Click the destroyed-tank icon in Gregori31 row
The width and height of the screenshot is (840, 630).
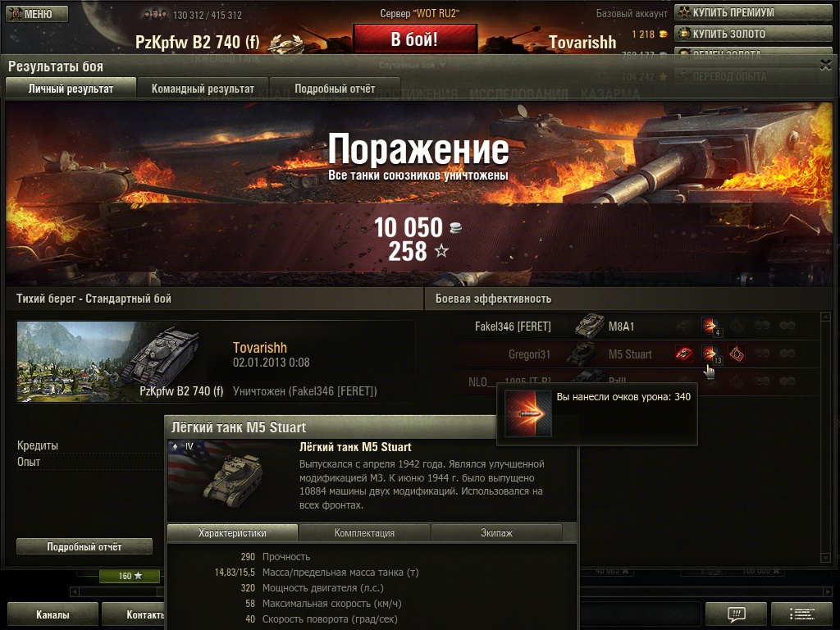(683, 354)
